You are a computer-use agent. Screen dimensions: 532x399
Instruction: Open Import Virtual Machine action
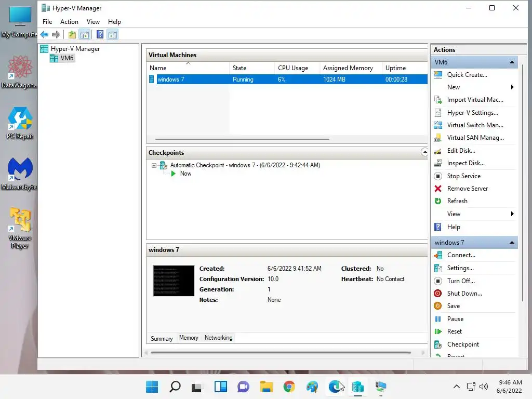pos(474,100)
